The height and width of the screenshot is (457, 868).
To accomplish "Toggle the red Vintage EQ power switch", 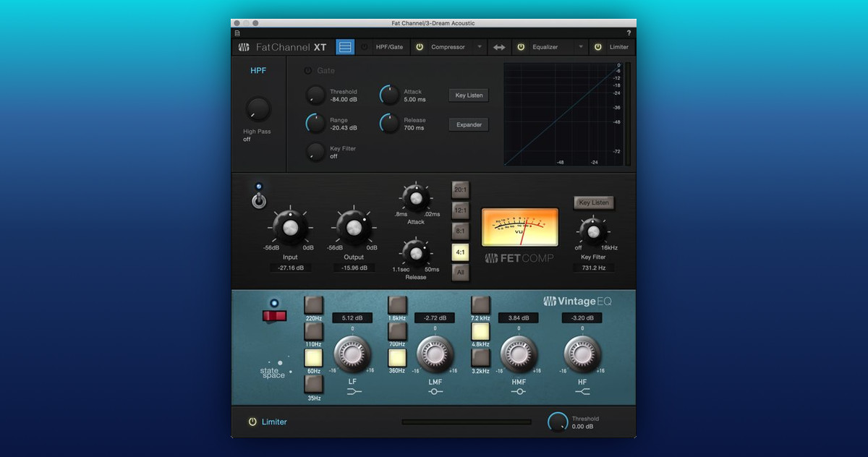I will tap(275, 316).
